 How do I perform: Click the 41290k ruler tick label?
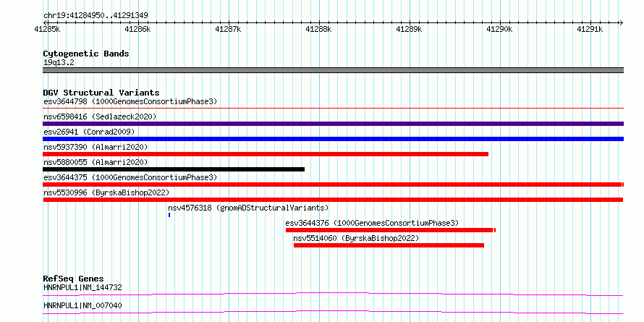(x=500, y=29)
